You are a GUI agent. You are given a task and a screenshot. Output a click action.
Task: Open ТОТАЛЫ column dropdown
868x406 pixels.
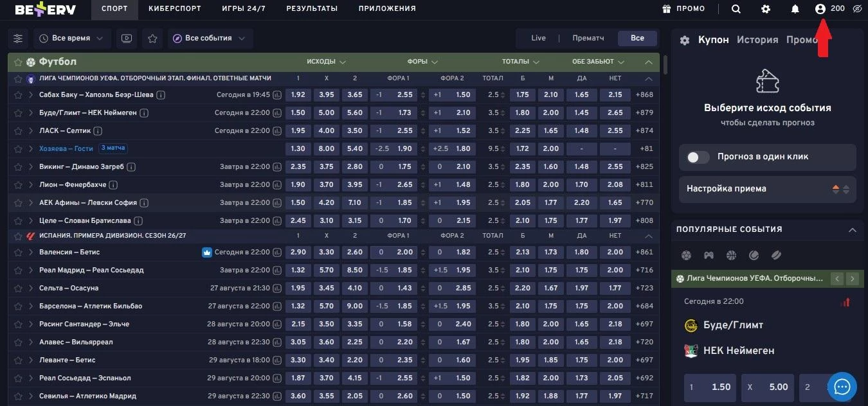[520, 62]
